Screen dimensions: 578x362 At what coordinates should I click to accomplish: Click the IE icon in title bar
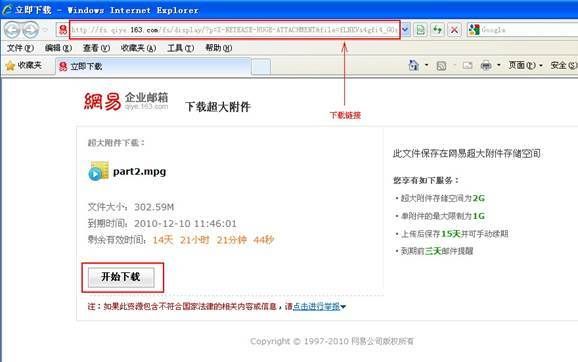pos(7,10)
